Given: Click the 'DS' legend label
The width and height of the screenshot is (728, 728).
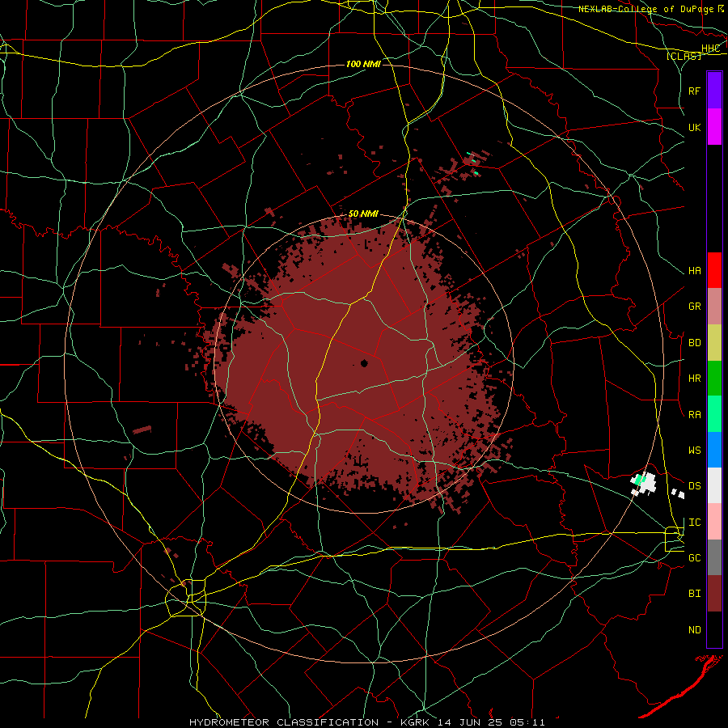Looking at the screenshot, I should point(695,486).
